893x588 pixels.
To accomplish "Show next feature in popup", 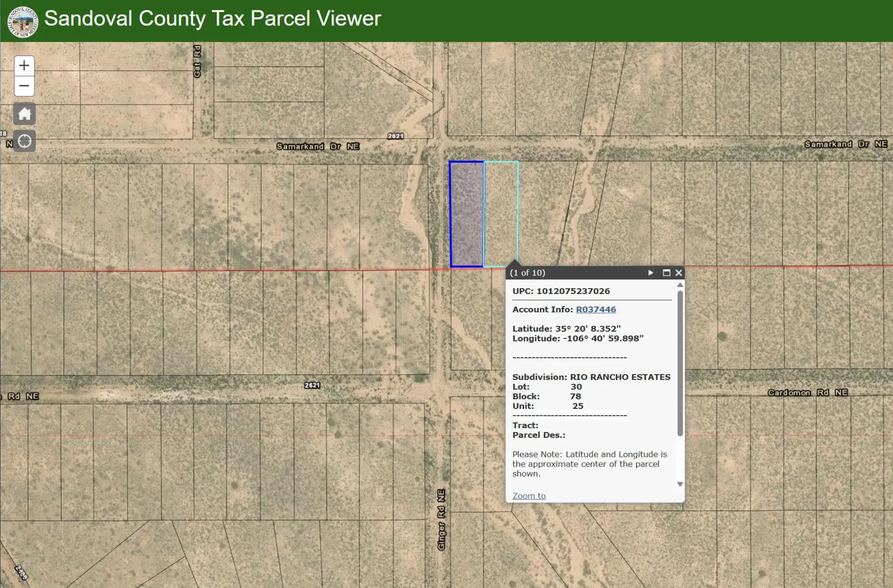I will [651, 273].
